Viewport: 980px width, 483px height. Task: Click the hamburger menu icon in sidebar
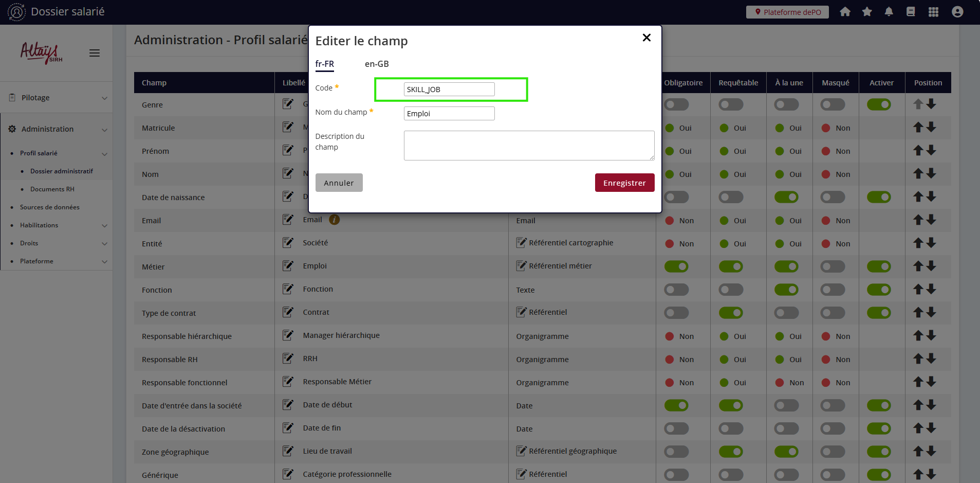(95, 53)
